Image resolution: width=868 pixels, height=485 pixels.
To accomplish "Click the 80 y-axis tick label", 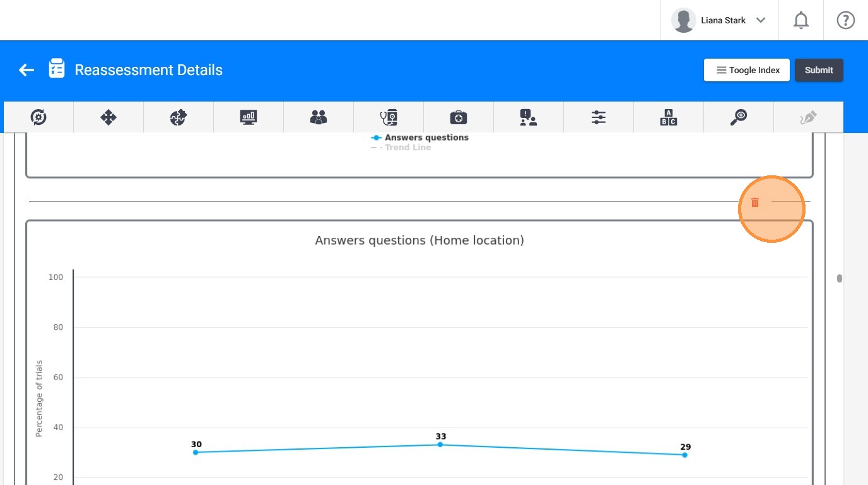I will coord(58,327).
